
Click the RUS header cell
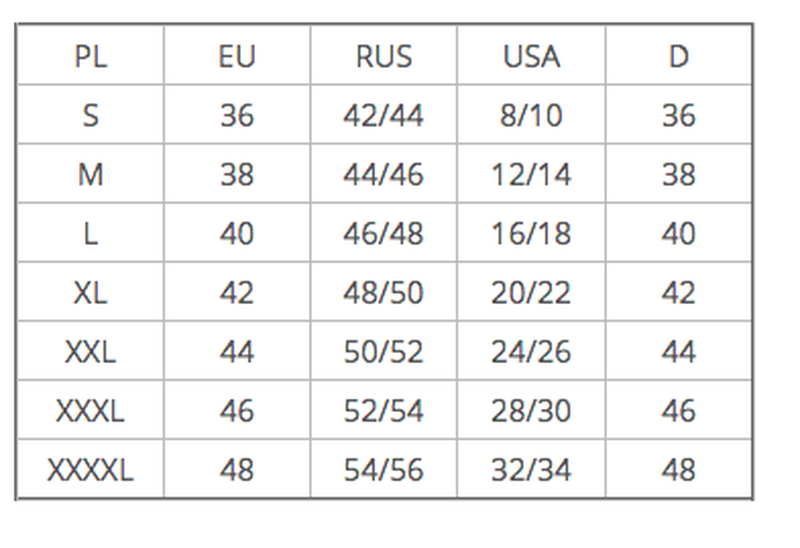click(x=384, y=56)
